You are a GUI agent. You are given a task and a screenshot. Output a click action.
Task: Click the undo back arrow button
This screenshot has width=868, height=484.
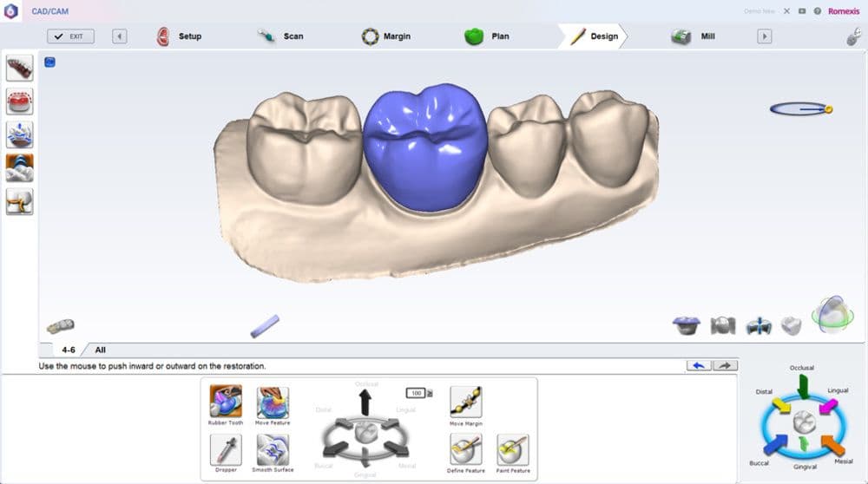[x=698, y=366]
